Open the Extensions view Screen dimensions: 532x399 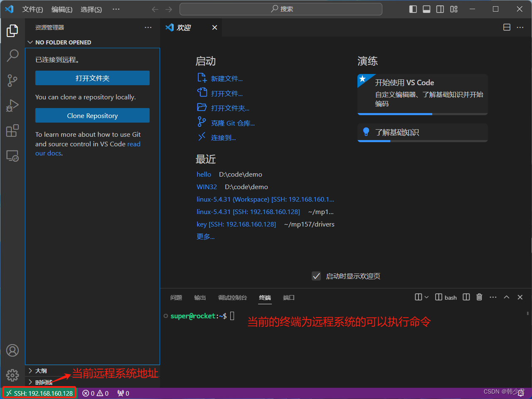pos(12,131)
